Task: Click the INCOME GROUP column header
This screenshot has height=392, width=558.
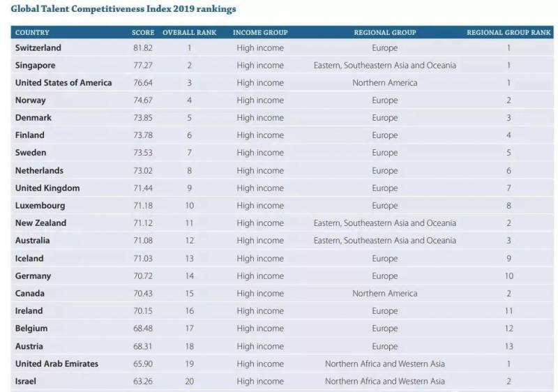Action: coord(260,33)
